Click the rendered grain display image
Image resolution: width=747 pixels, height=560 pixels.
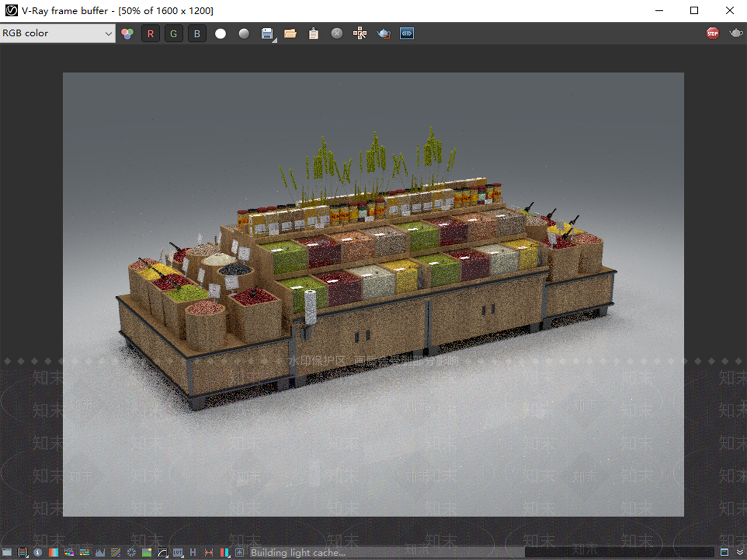pos(373,294)
